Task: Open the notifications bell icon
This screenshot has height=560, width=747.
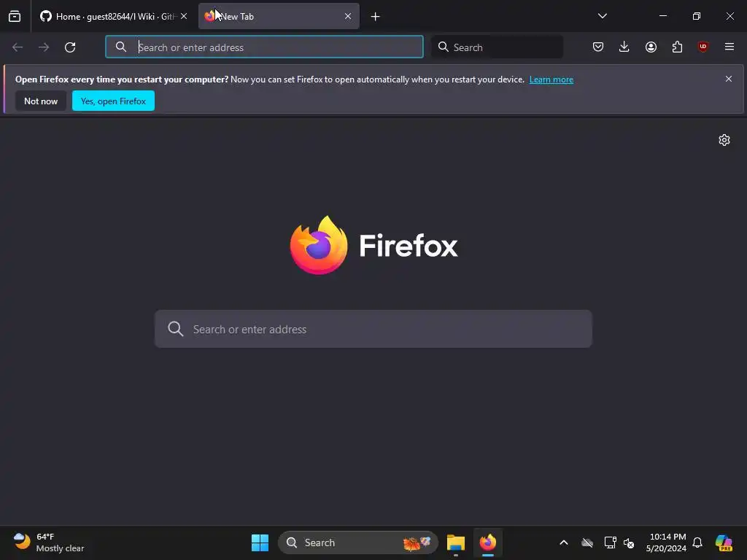Action: [x=697, y=542]
